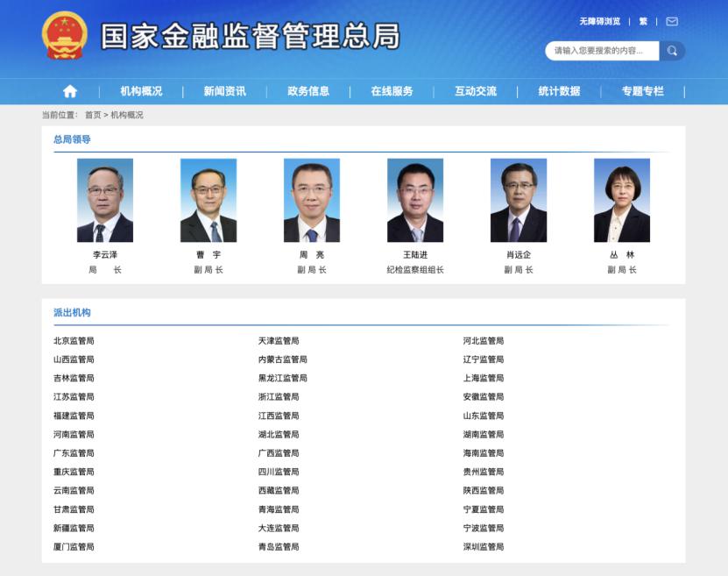Open 大连监管局 link
This screenshot has width=728, height=576.
pos(279,528)
